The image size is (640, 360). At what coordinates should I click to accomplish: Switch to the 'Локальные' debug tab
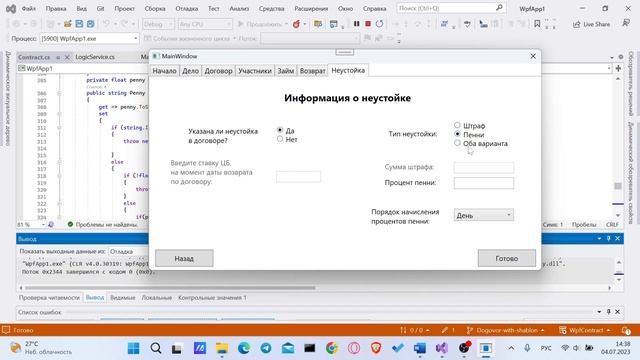pos(157,298)
